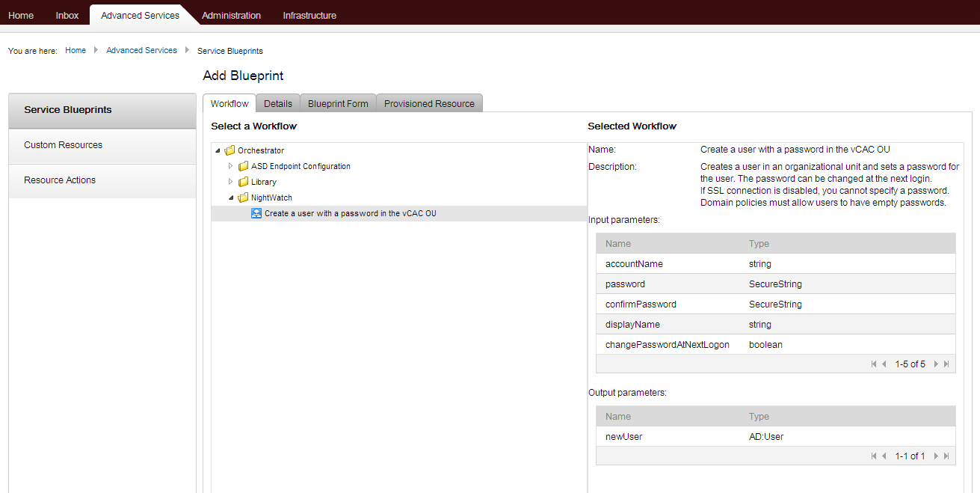The width and height of the screenshot is (980, 493).
Task: Click the Advanced Services breadcrumb link
Action: (x=141, y=50)
